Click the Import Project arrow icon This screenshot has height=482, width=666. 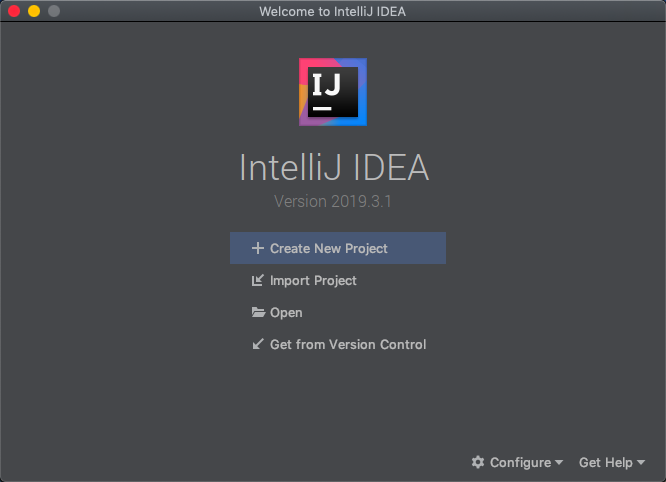(257, 280)
